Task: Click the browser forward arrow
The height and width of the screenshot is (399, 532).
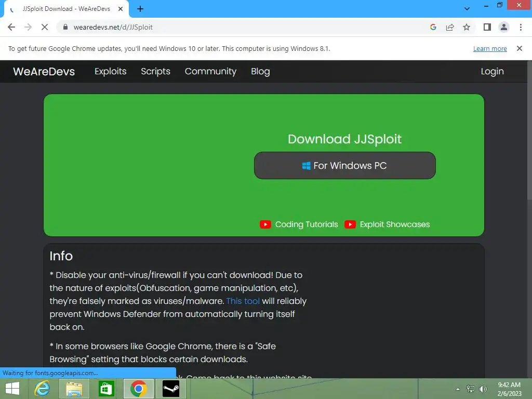Action: pyautogui.click(x=28, y=27)
